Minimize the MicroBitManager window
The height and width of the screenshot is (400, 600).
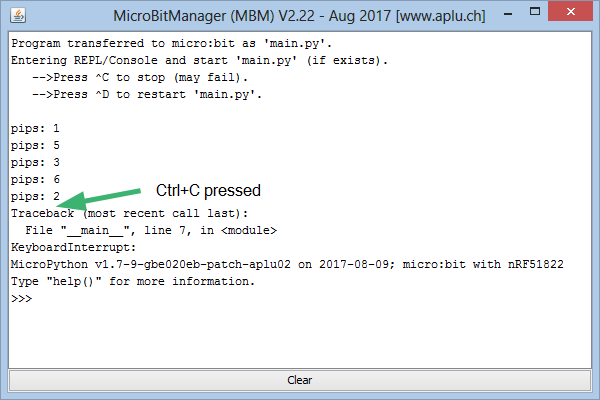508,14
